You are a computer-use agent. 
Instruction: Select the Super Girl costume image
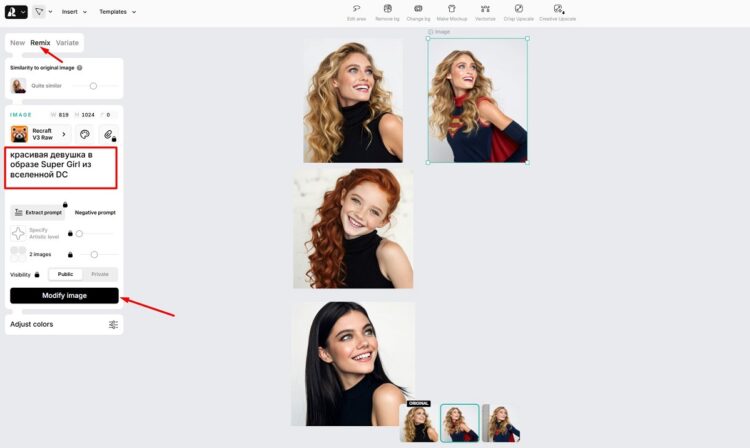coord(478,100)
